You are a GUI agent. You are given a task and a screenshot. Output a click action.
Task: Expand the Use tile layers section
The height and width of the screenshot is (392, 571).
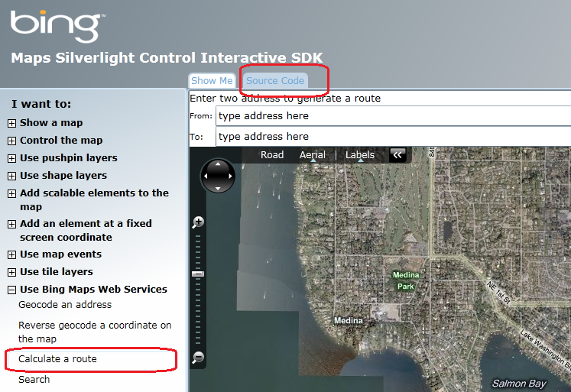pos(11,272)
